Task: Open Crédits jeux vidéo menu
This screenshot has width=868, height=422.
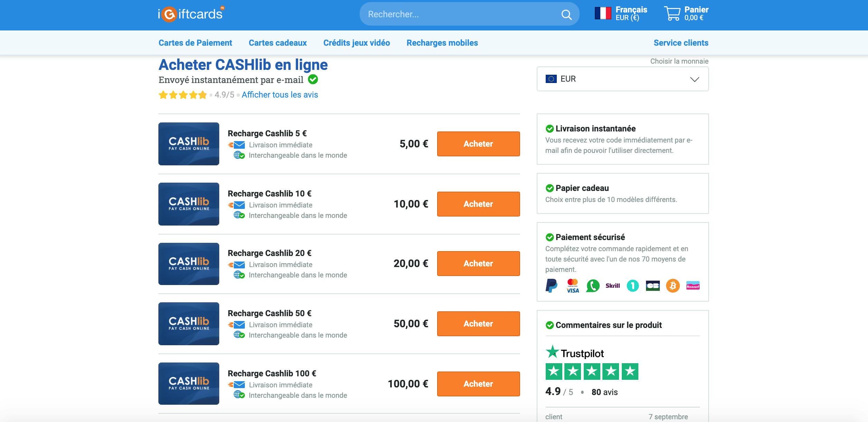Action: tap(357, 43)
